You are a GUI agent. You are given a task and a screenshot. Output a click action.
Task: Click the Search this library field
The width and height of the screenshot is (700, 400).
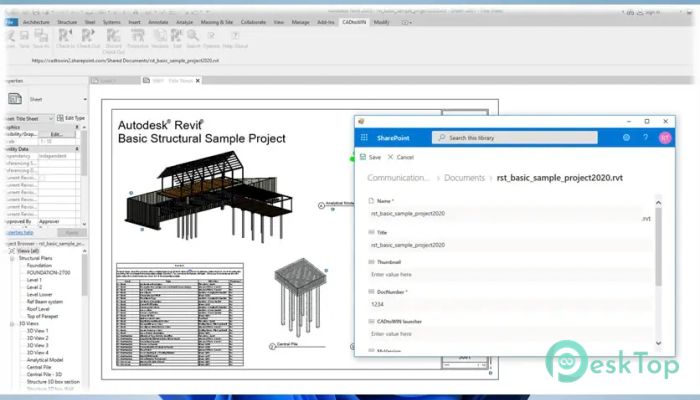point(514,138)
